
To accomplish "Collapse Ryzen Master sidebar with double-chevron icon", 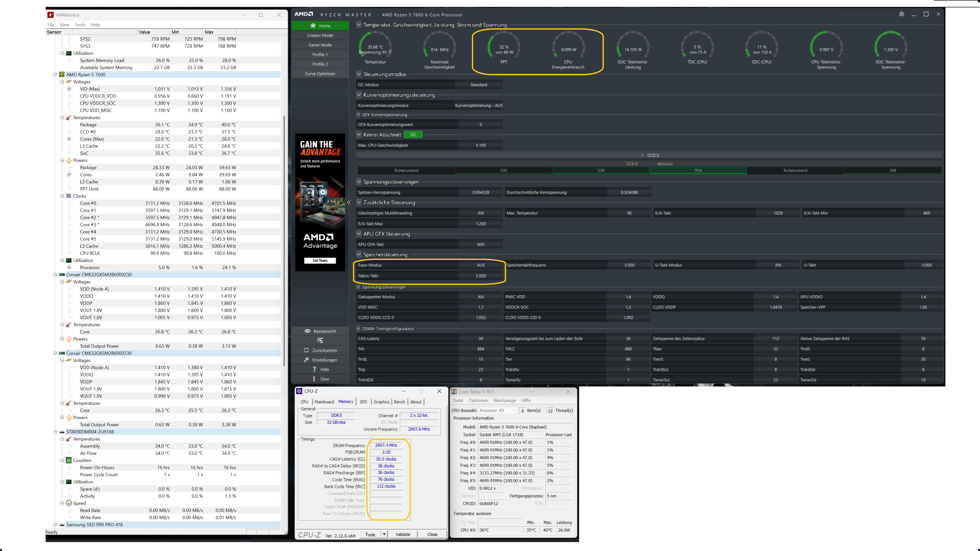I will click(x=349, y=202).
